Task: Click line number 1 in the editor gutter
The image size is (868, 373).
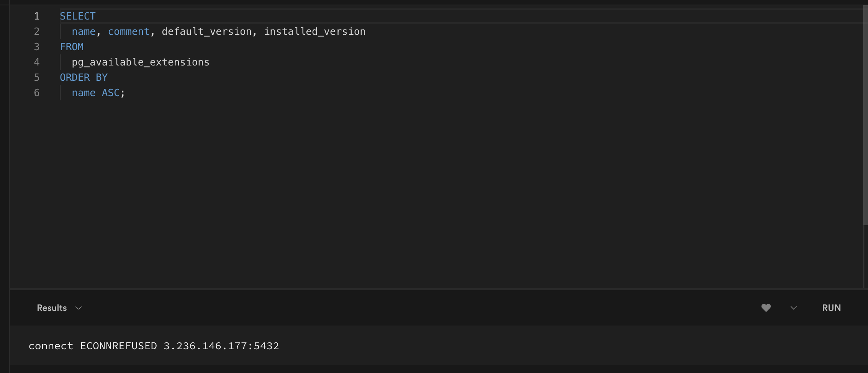Action: coord(37,16)
